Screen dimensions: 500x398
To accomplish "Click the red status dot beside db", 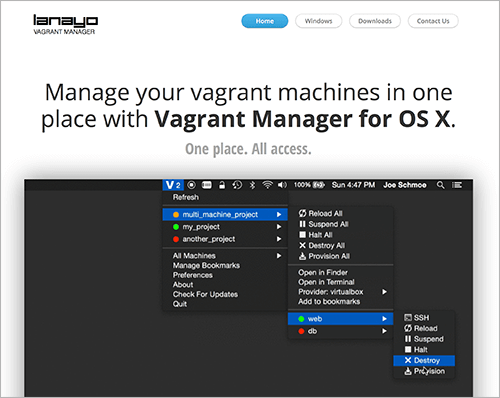I will coord(301,331).
